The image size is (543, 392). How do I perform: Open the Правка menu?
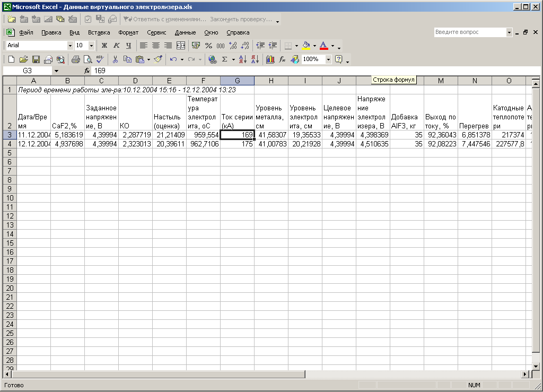pos(51,32)
